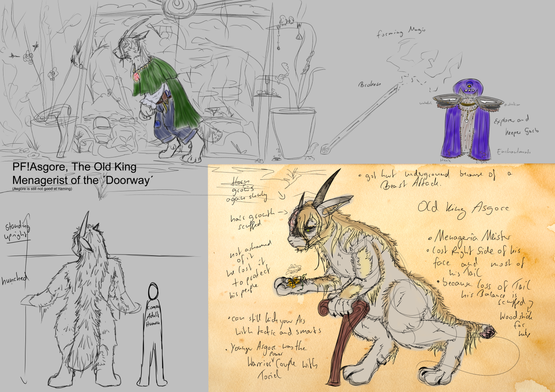Click the handwritten 'hunched' label

tap(15, 279)
